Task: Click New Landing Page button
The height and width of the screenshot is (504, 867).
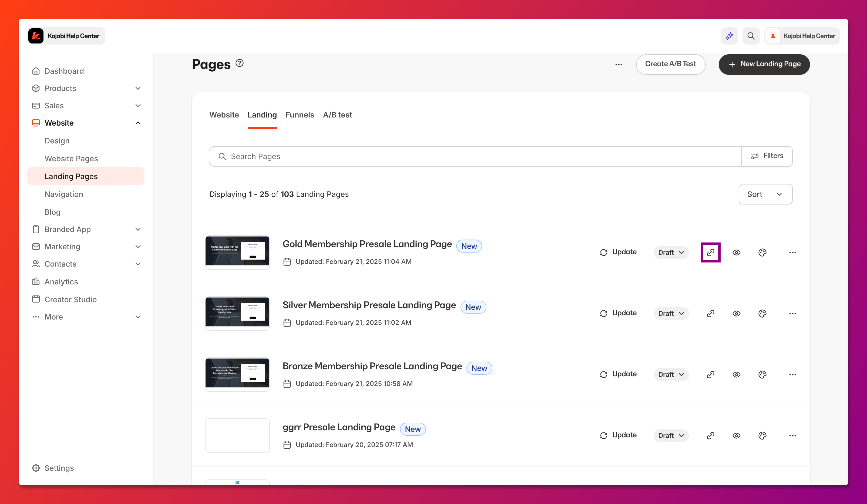Action: 764,64
